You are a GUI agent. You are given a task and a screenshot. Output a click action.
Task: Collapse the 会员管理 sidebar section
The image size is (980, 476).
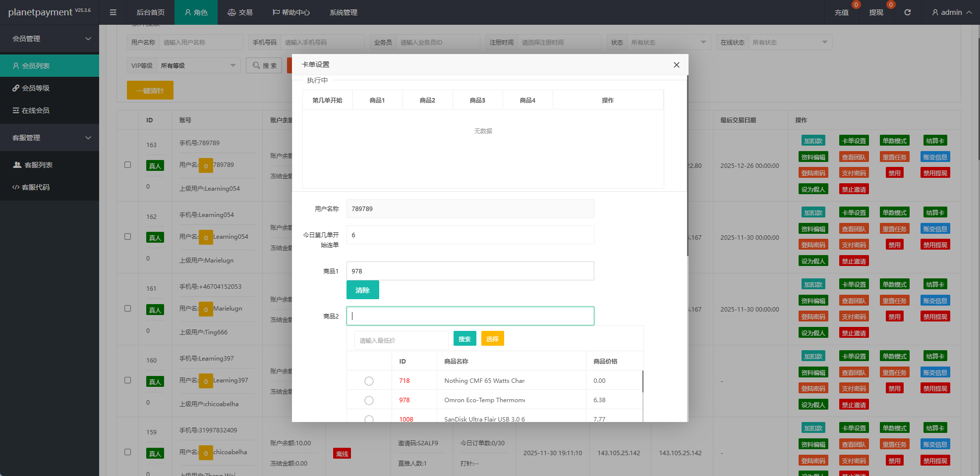coord(50,39)
